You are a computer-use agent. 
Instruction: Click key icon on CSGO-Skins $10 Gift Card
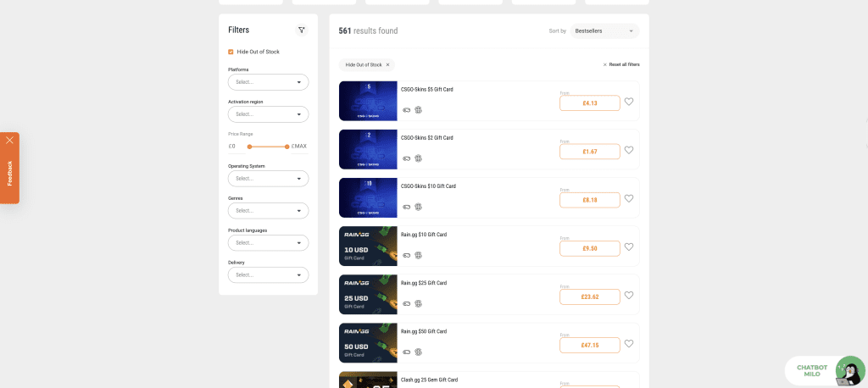pos(406,207)
